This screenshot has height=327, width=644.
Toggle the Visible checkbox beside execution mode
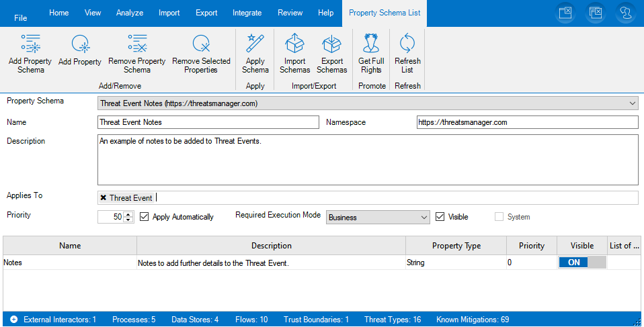click(x=440, y=217)
